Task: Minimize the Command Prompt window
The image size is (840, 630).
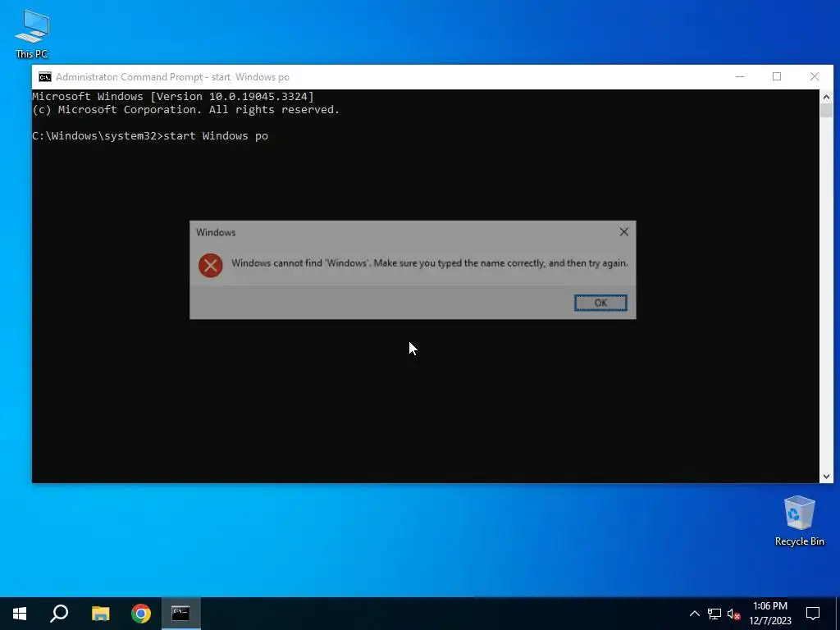Action: [740, 76]
